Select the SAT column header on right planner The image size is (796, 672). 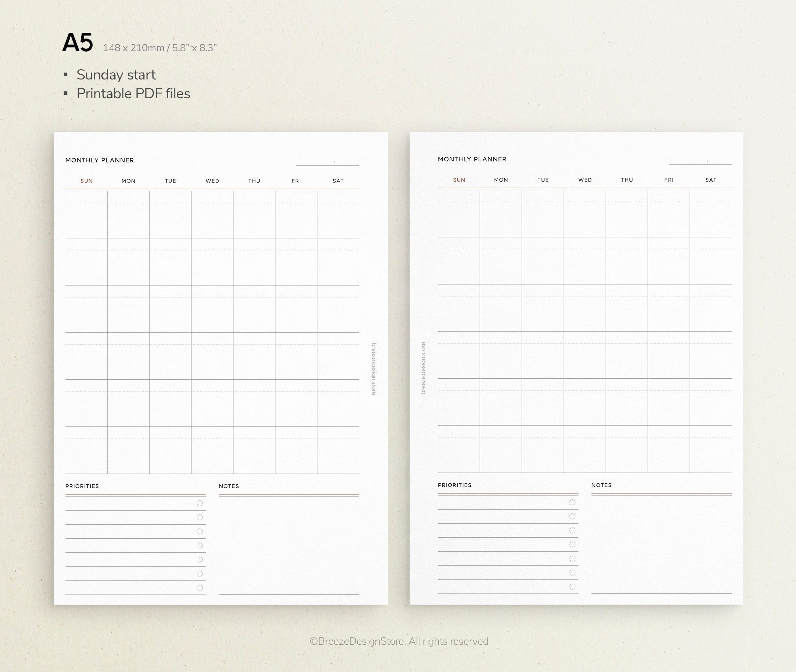point(711,180)
